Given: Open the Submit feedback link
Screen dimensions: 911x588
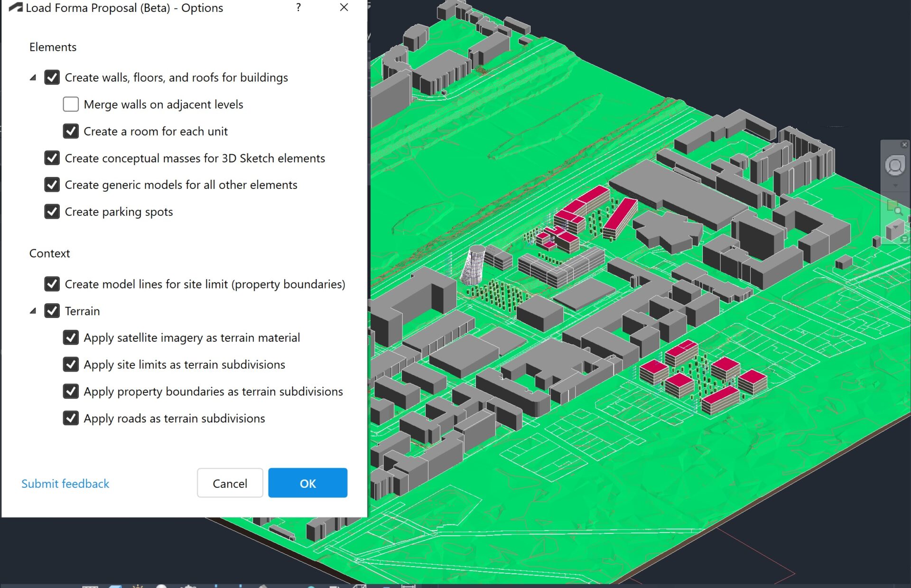Looking at the screenshot, I should [x=65, y=483].
